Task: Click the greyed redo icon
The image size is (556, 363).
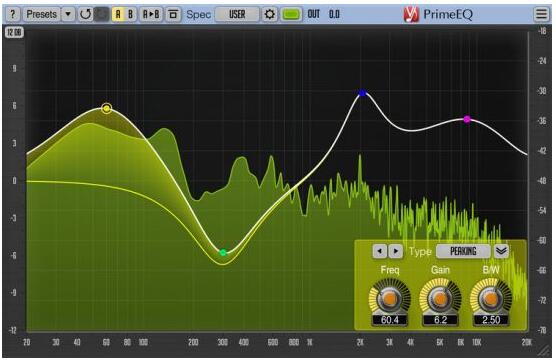Action: (101, 14)
